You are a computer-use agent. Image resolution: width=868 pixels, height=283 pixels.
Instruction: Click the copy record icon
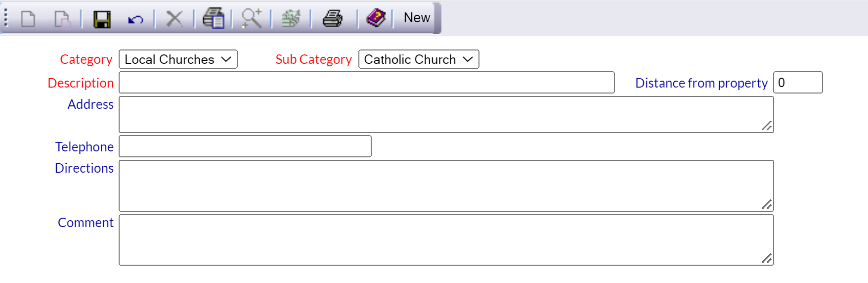[62, 19]
